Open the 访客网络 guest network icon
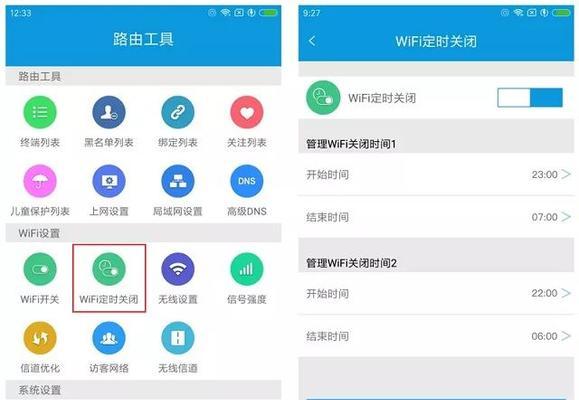Image resolution: width=579 pixels, height=400 pixels. click(x=109, y=338)
